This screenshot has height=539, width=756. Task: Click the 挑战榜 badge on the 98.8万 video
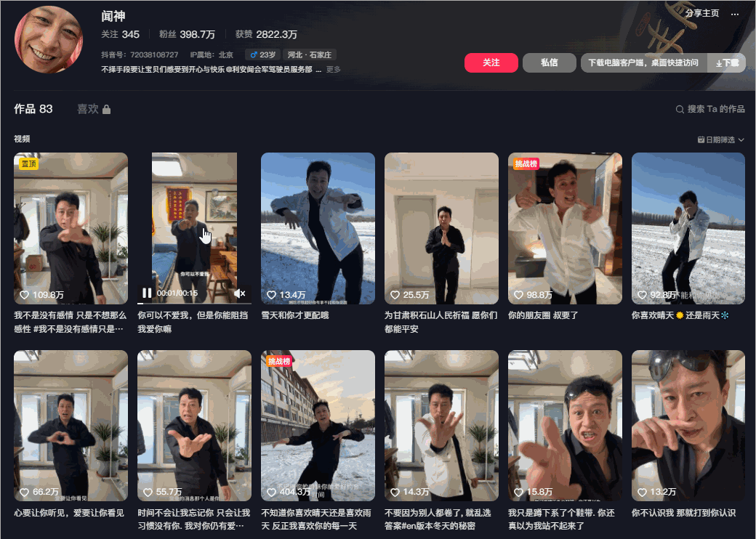[x=525, y=164]
